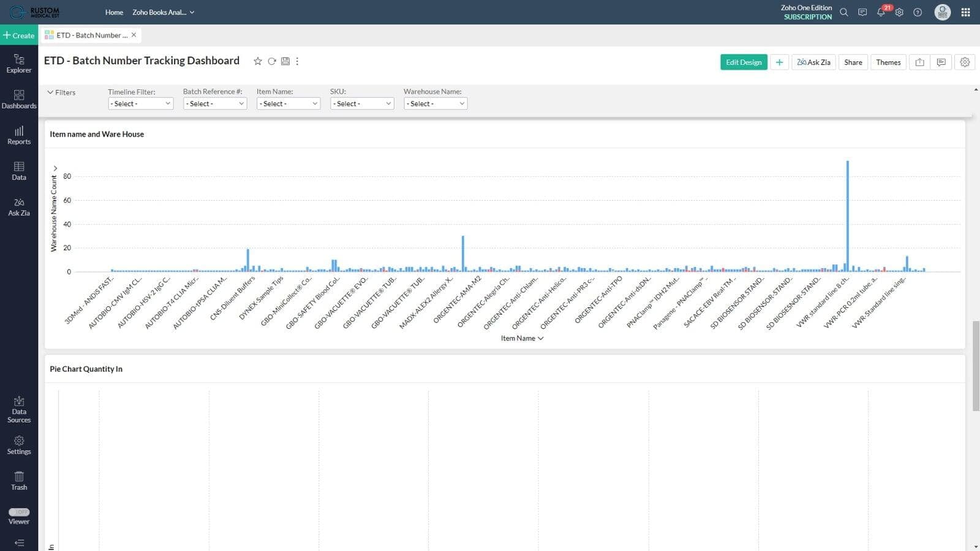Click the Ask Zia toolbar button
980x551 pixels.
(x=813, y=62)
